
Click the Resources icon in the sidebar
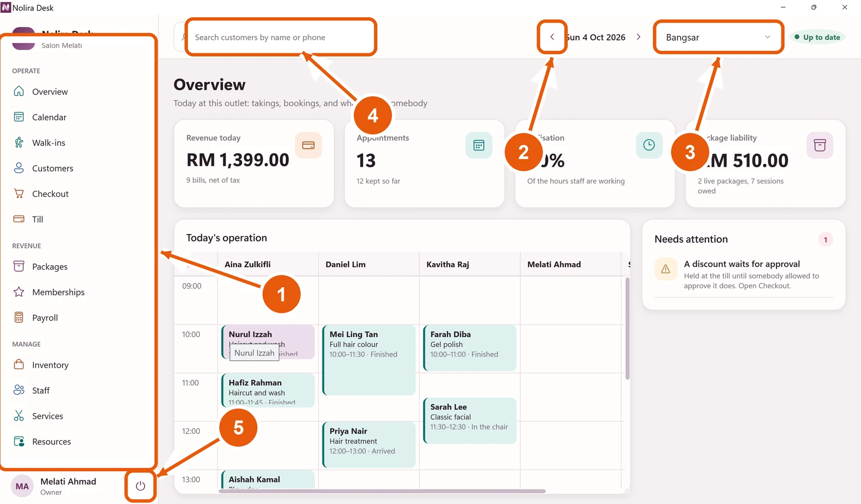[19, 441]
